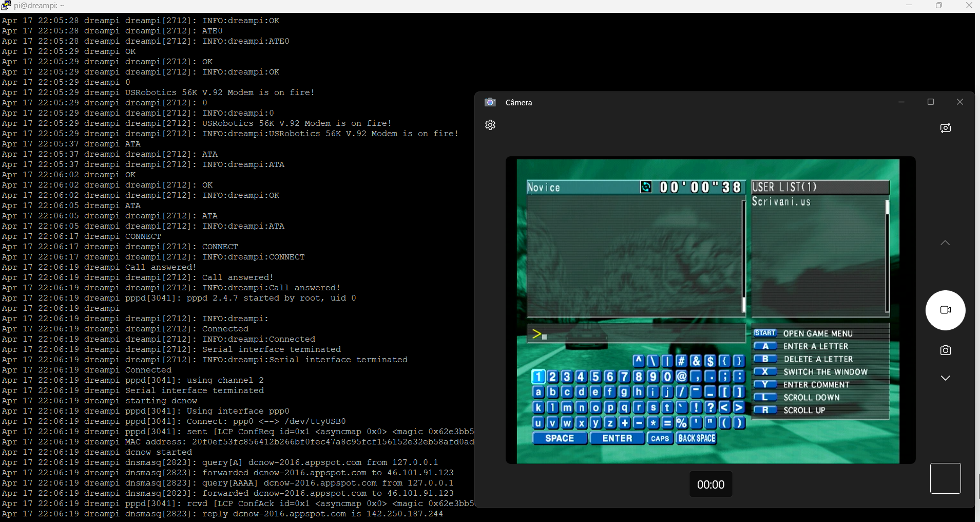Viewport: 980px width, 522px height.
Task: Click the 'INFO:dreampi:ATE0' log line
Action: [146, 41]
